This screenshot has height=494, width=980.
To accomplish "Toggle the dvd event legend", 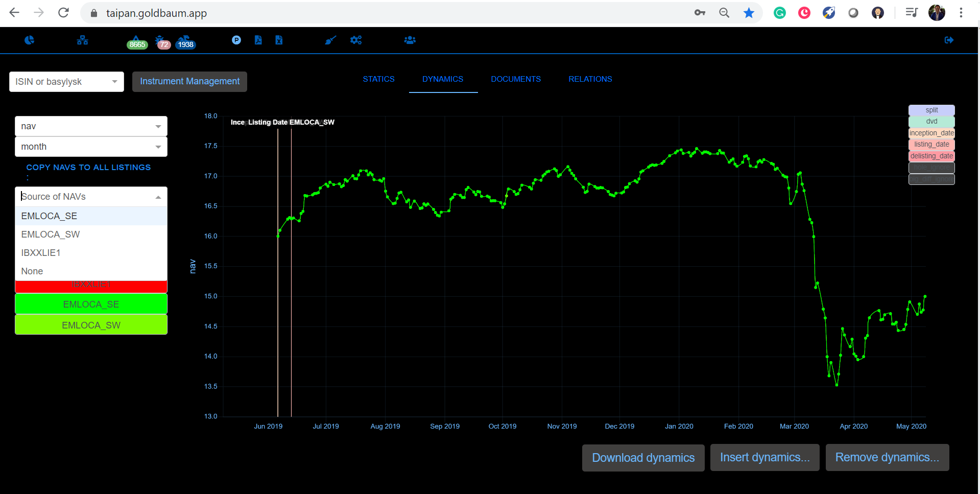I will click(x=931, y=122).
